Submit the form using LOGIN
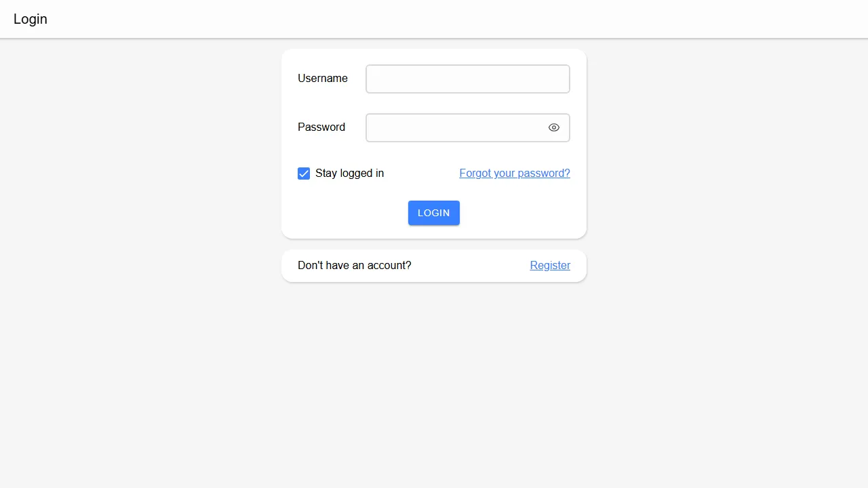The height and width of the screenshot is (488, 868). (434, 213)
